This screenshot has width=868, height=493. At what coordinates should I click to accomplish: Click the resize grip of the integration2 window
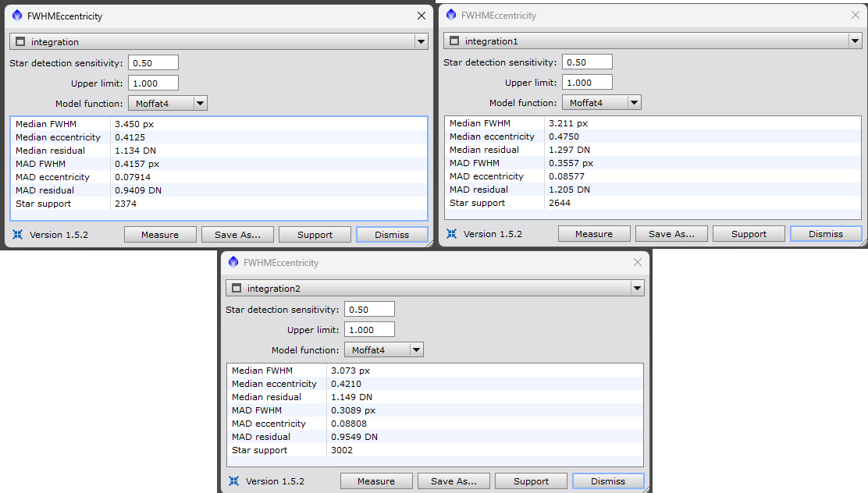click(646, 489)
